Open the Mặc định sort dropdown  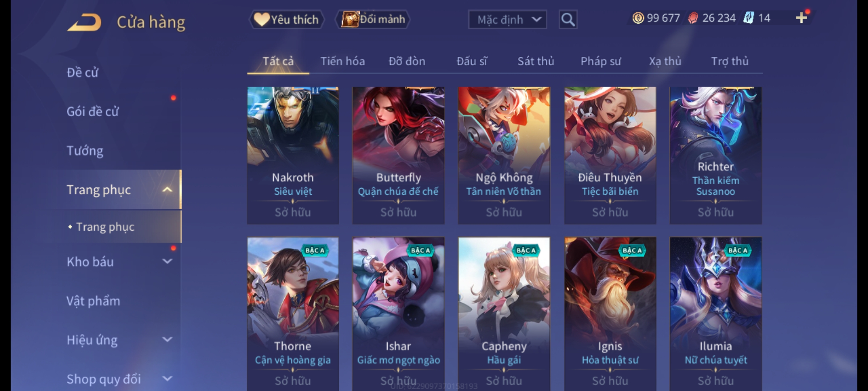coord(507,20)
